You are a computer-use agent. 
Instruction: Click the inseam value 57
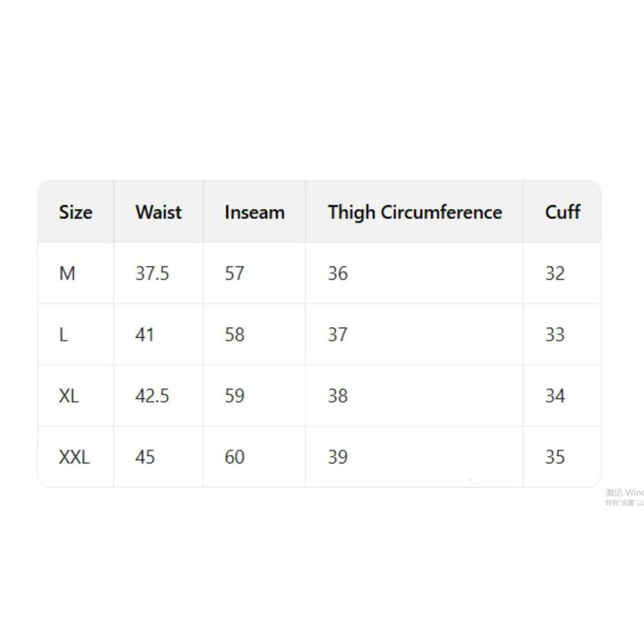coord(234,274)
